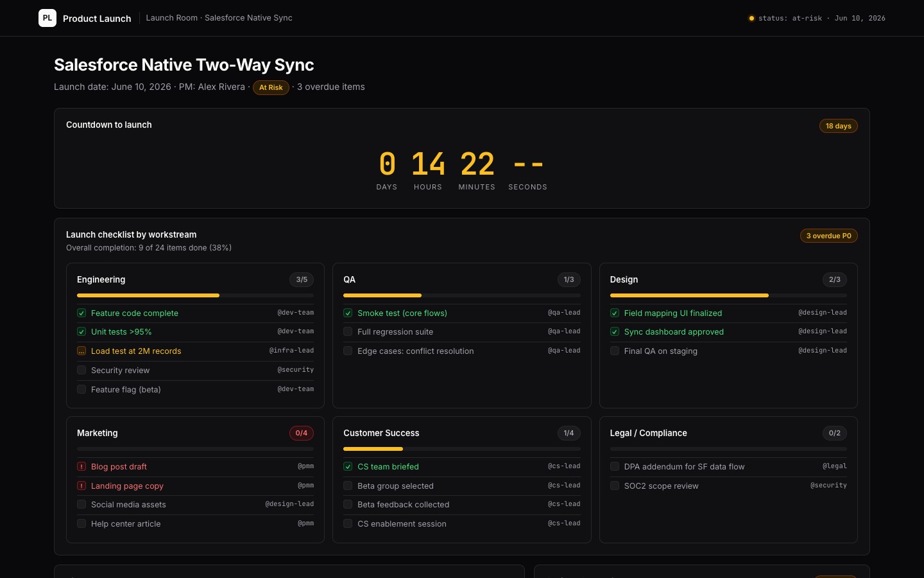Image resolution: width=924 pixels, height=578 pixels.
Task: Click @security owner on Security review row
Action: pos(295,370)
